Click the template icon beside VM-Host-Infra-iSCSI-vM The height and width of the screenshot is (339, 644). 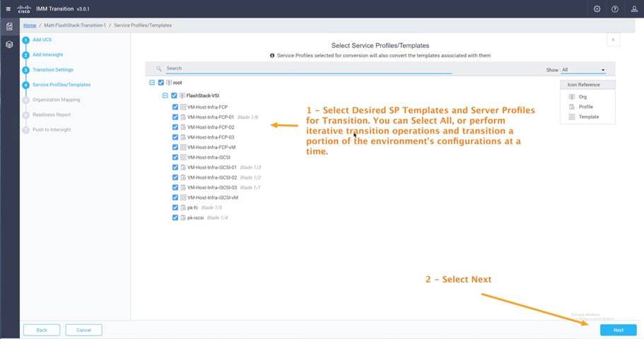[x=183, y=198]
